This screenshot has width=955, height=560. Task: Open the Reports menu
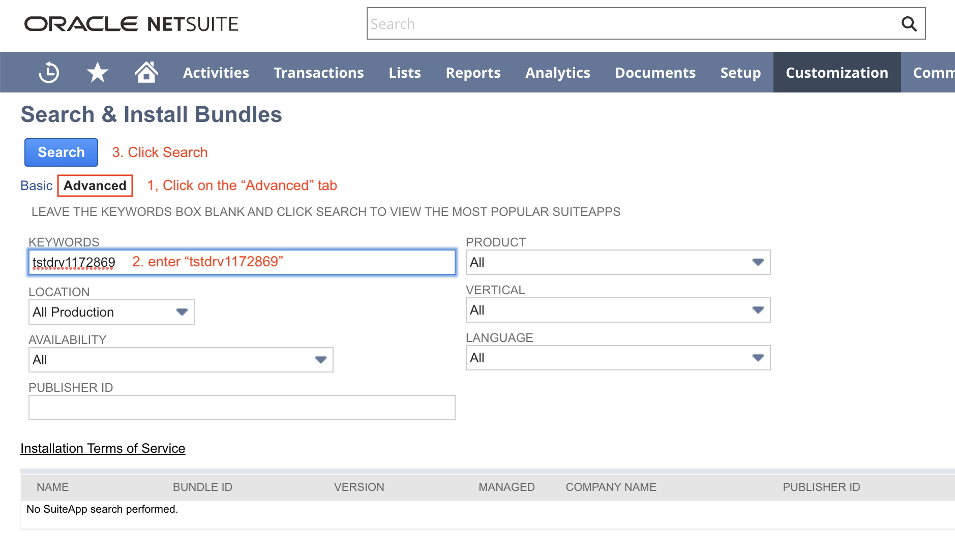pos(473,72)
